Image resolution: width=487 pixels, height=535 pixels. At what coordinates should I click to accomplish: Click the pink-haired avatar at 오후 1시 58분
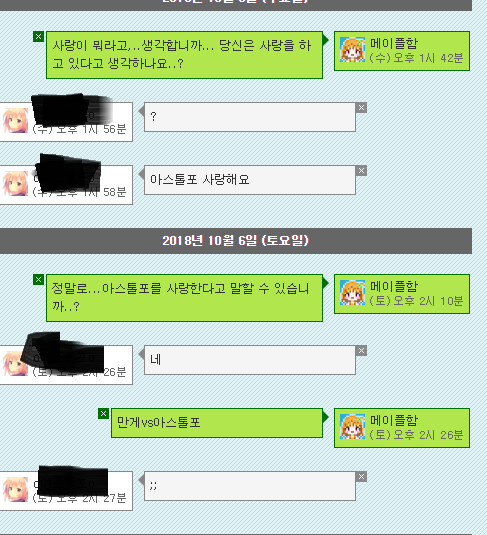pos(16,184)
